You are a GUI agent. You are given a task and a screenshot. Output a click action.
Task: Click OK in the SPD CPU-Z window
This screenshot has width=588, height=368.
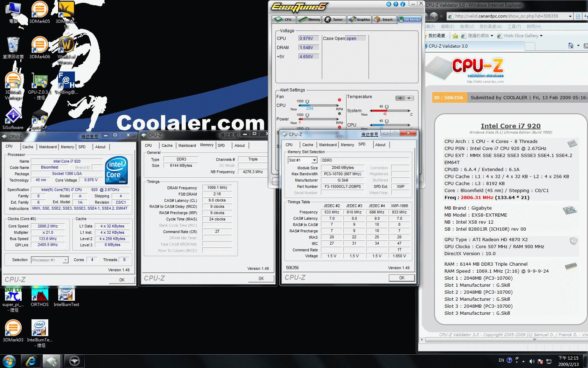pos(402,278)
